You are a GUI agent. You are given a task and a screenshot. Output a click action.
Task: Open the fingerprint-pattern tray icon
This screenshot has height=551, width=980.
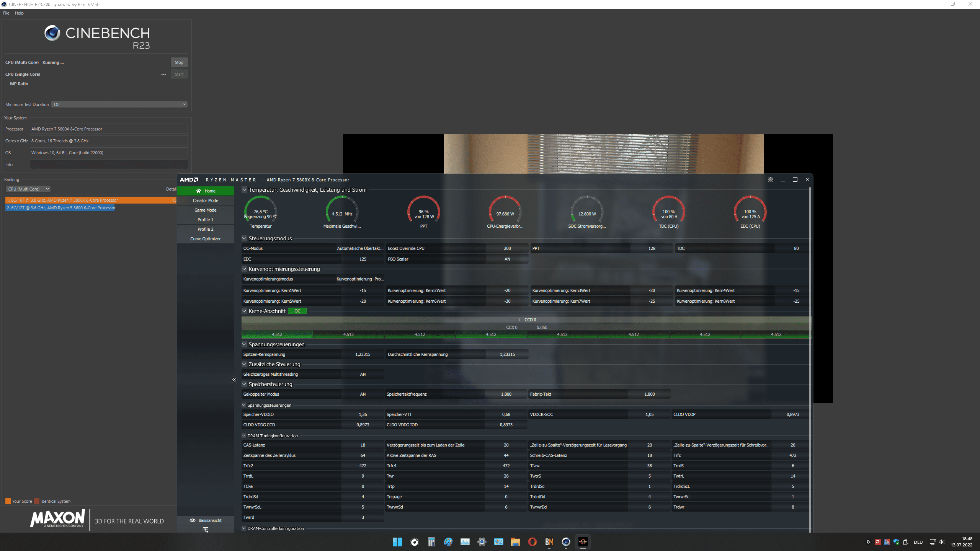click(887, 542)
